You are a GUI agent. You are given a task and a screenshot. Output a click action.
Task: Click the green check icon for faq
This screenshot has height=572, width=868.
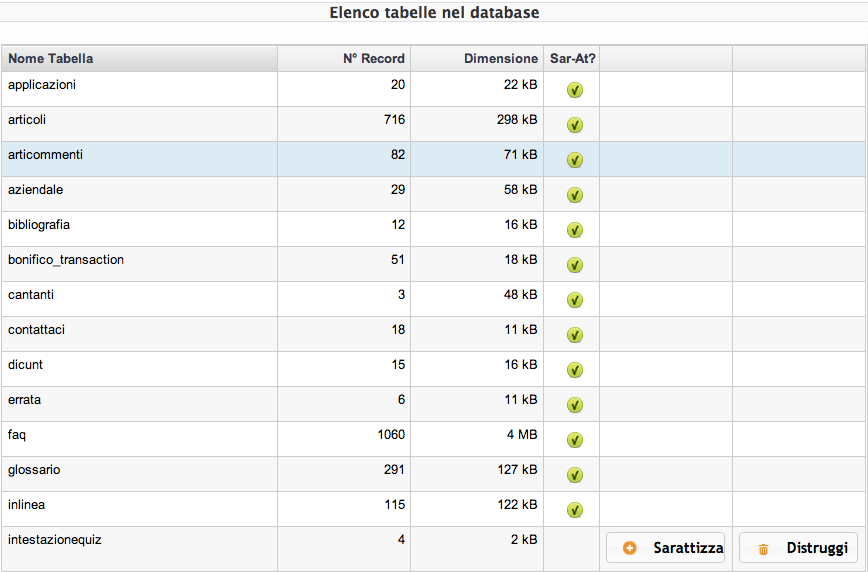pyautogui.click(x=575, y=440)
